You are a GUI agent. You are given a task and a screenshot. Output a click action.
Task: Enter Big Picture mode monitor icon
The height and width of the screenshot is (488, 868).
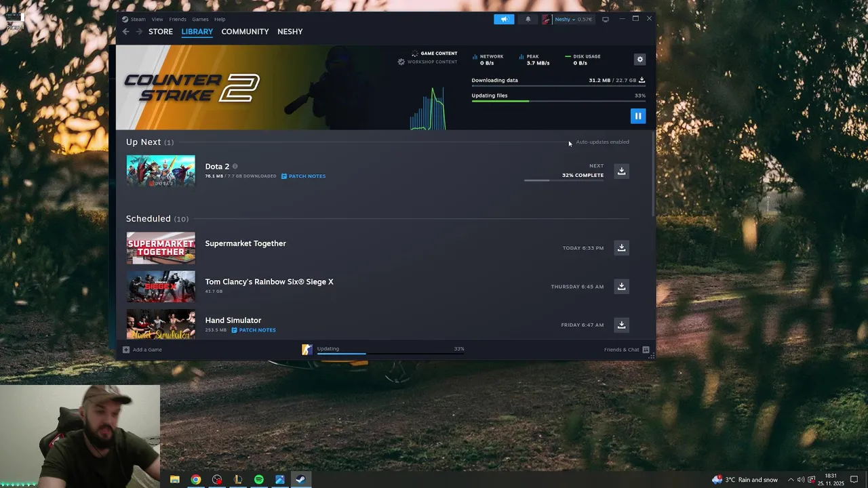tap(606, 19)
